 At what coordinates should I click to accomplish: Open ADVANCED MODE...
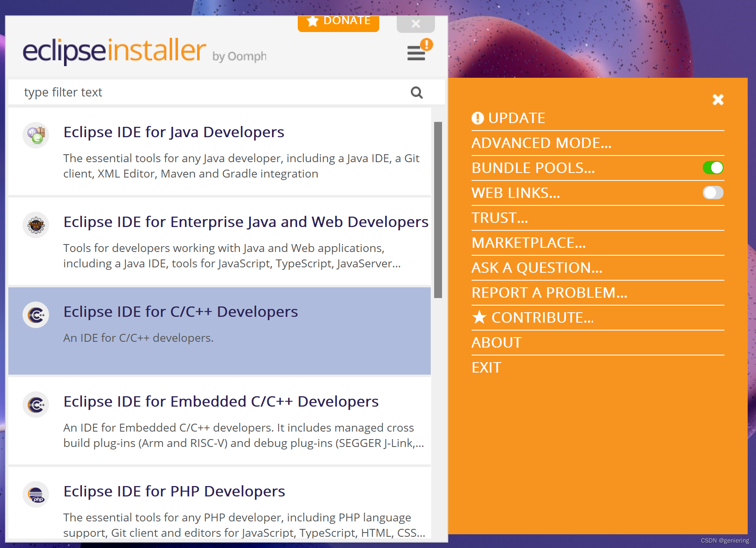click(x=541, y=143)
